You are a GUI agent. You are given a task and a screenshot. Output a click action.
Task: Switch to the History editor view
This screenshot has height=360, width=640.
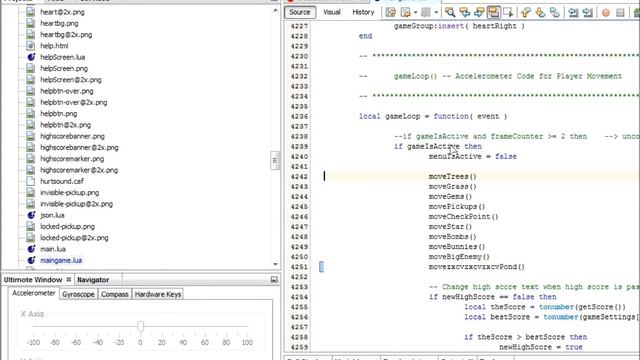[x=363, y=12]
